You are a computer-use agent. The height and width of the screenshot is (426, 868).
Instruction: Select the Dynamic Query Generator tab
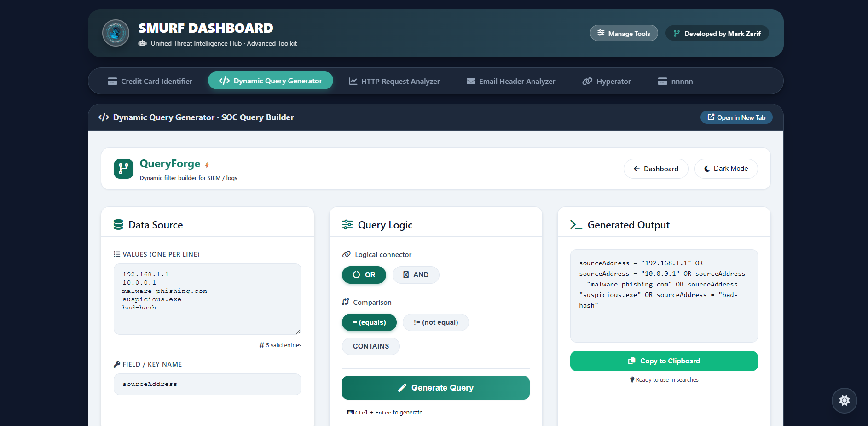click(x=271, y=81)
